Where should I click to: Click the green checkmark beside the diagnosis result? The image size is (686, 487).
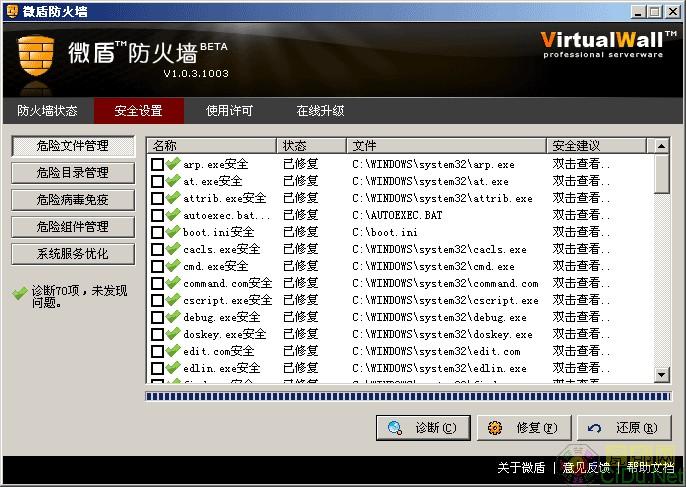[x=20, y=293]
